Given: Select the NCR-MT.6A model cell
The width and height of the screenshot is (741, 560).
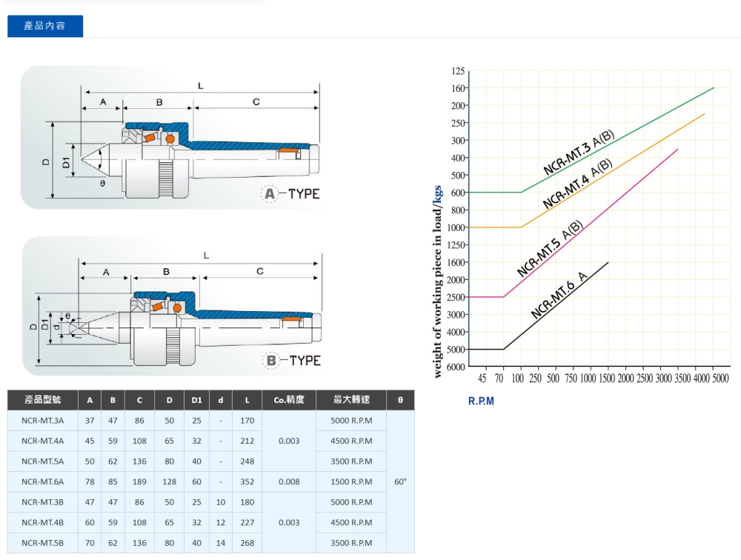Looking at the screenshot, I should click(x=42, y=481).
